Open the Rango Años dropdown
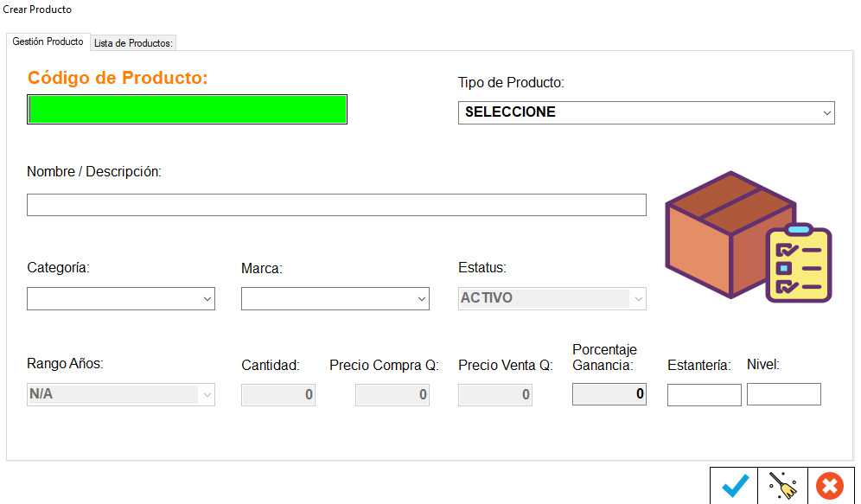 point(121,395)
